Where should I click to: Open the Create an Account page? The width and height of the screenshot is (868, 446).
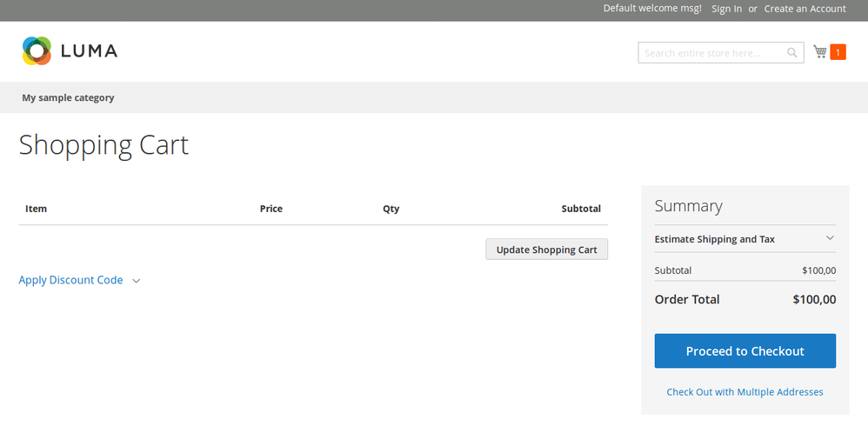tap(805, 9)
